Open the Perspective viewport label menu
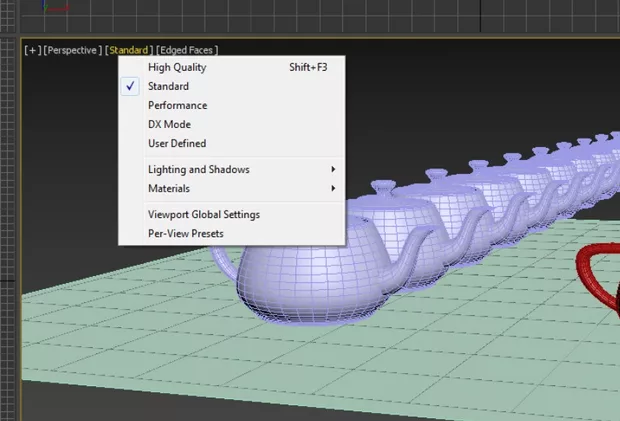620x421 pixels. 73,50
